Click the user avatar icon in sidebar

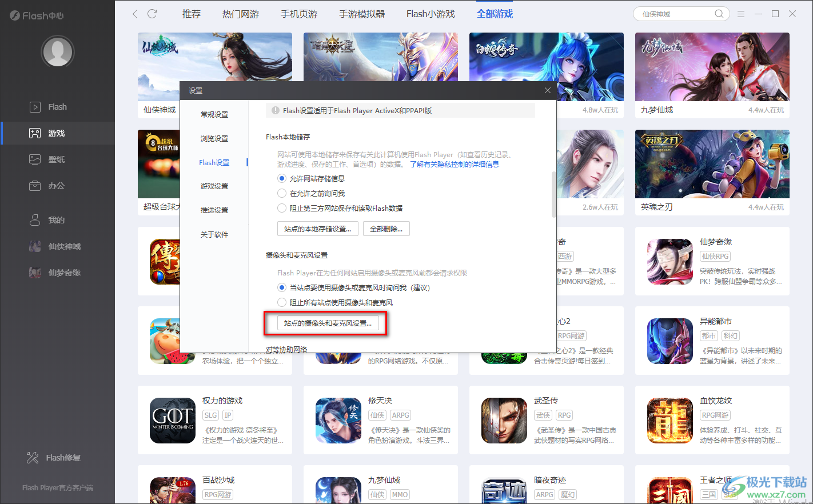(57, 51)
